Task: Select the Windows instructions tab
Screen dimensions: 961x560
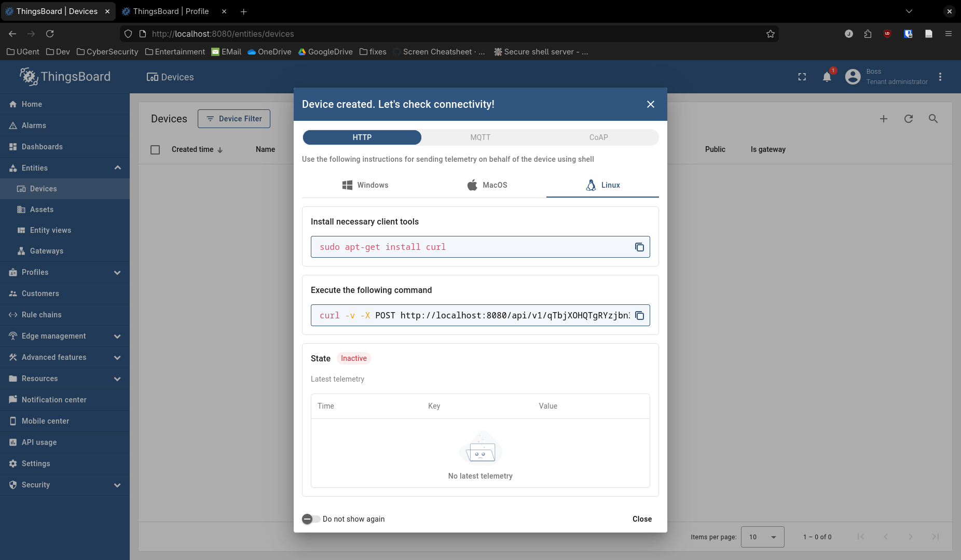Action: click(x=365, y=185)
